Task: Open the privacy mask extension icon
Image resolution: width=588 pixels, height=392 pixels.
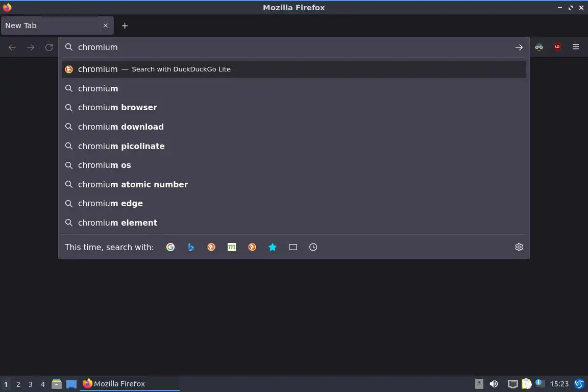Action: 539,47
